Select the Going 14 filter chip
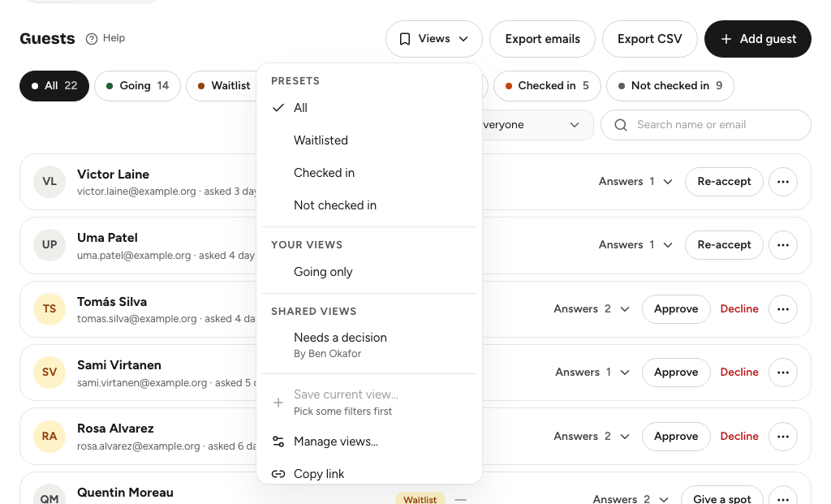831x504 pixels. (x=137, y=86)
